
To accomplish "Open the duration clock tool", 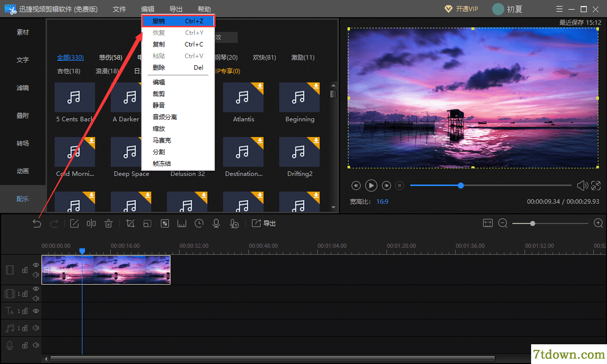I will pos(199,223).
